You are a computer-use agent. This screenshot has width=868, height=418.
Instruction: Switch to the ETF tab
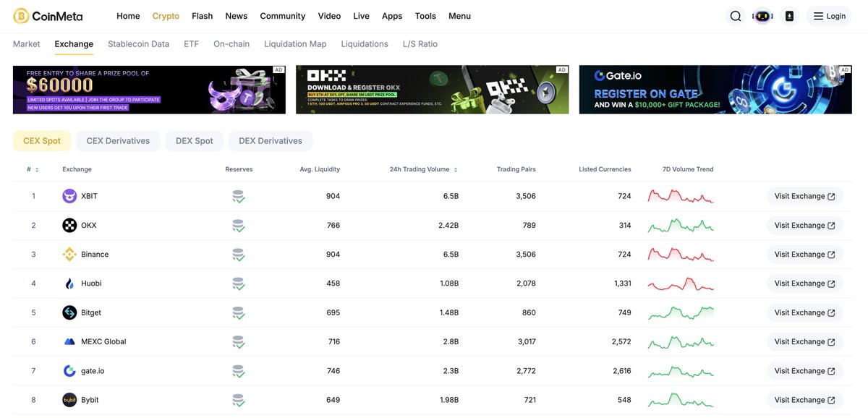click(x=191, y=44)
